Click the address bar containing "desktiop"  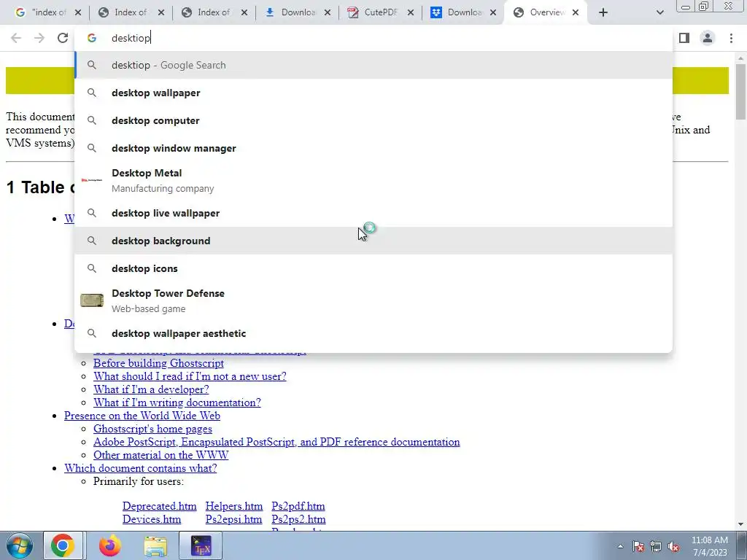pyautogui.click(x=373, y=38)
